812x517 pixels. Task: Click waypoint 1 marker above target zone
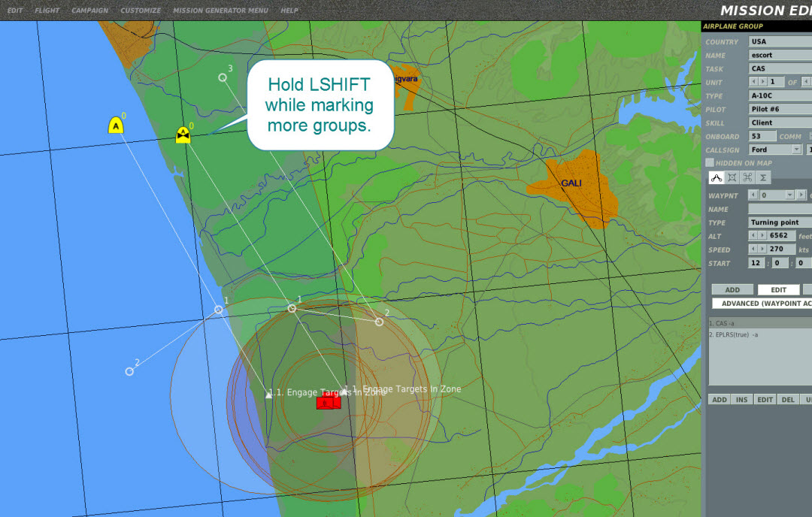click(292, 308)
